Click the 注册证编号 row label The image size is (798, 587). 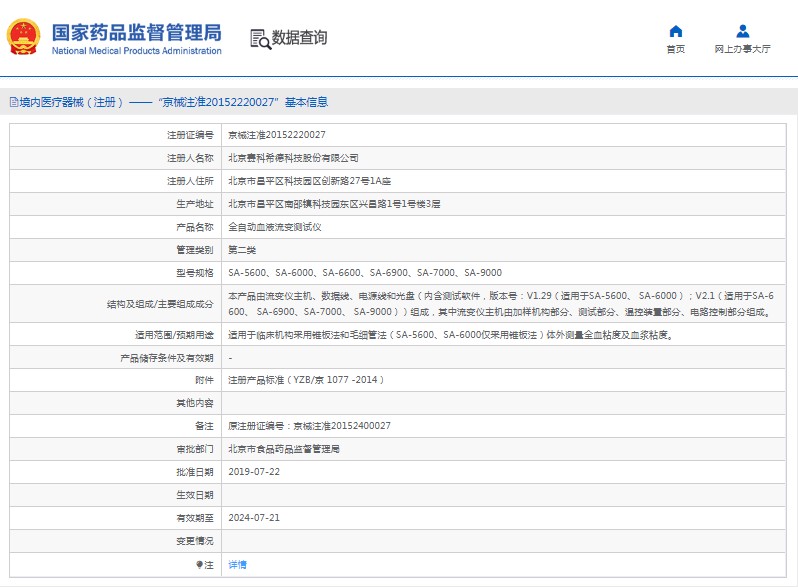pos(190,135)
